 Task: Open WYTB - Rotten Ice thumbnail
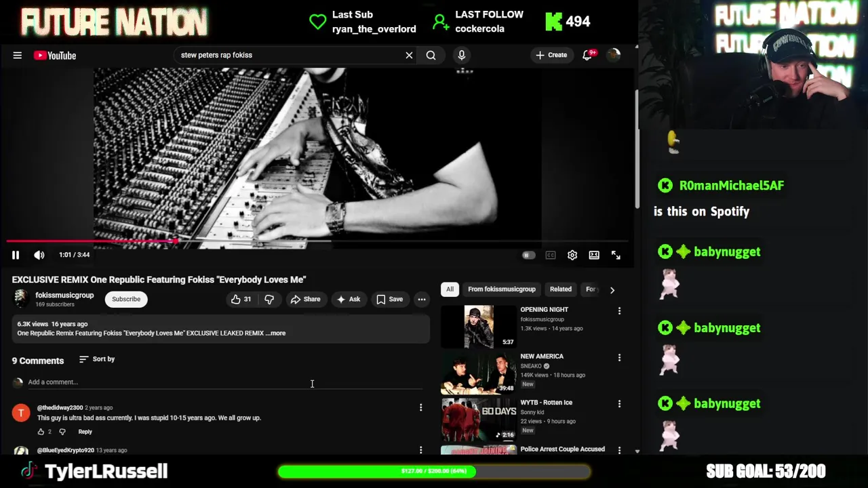click(479, 419)
